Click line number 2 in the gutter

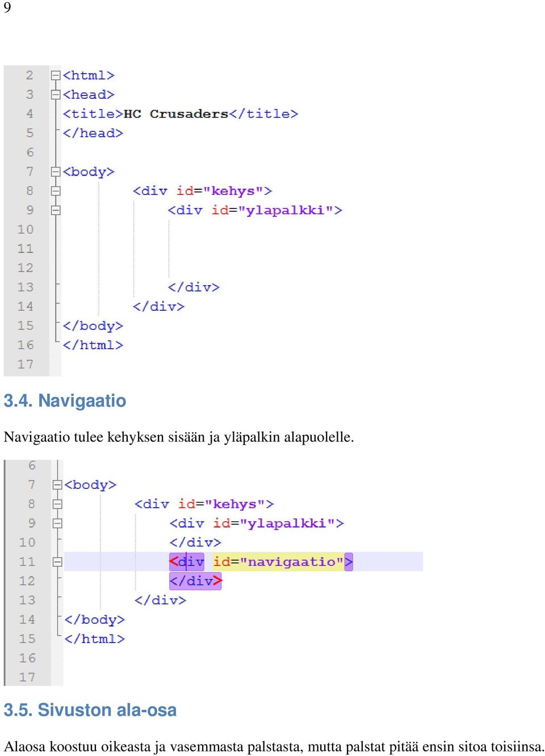click(x=30, y=76)
